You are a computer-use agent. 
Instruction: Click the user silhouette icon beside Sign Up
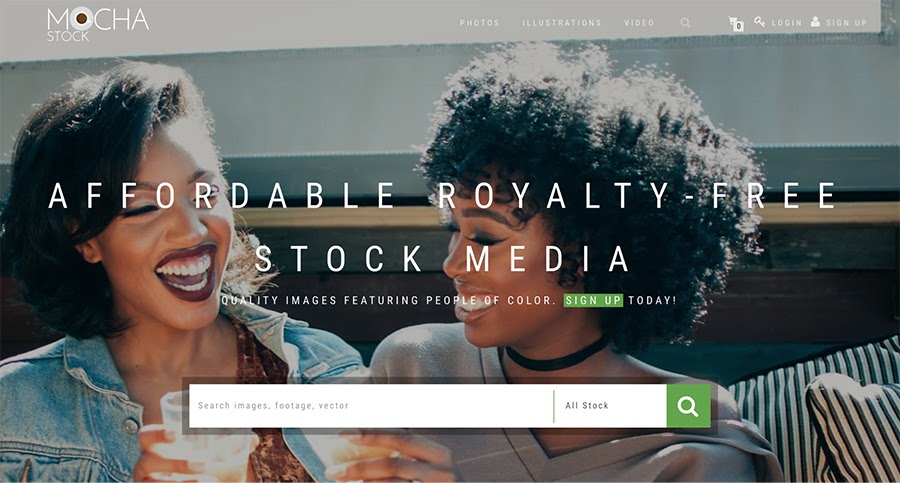coord(815,22)
